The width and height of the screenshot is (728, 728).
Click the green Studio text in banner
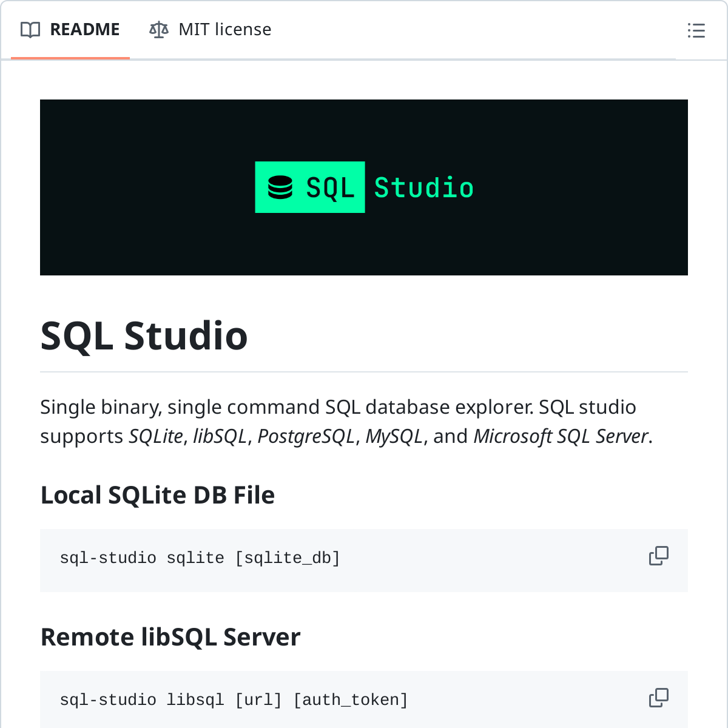point(423,188)
